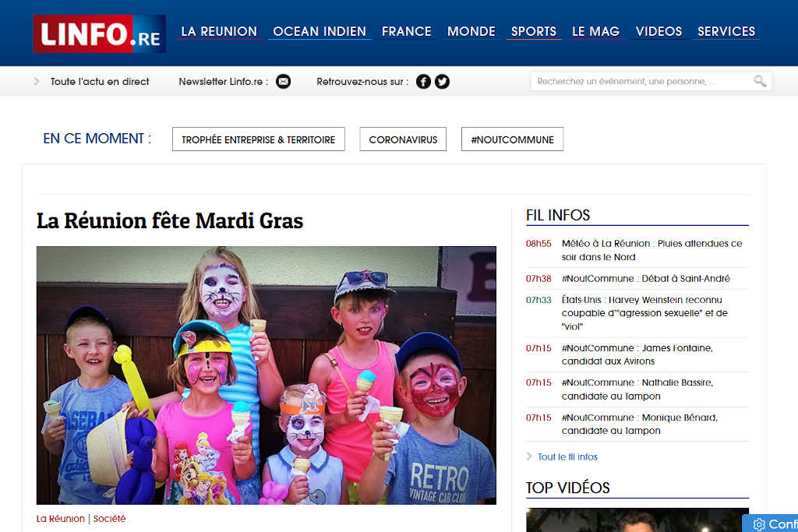Click the FIL INFOS heading
The image size is (798, 532).
(558, 215)
